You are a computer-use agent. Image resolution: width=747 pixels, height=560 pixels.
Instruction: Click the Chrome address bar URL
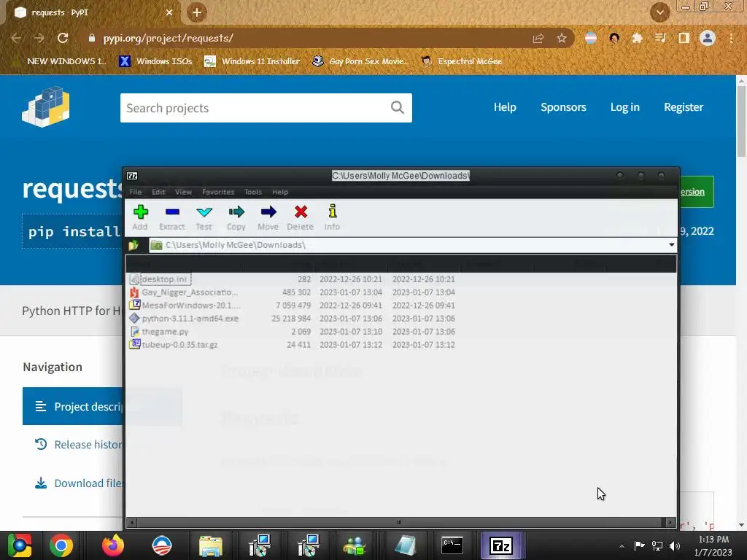169,38
